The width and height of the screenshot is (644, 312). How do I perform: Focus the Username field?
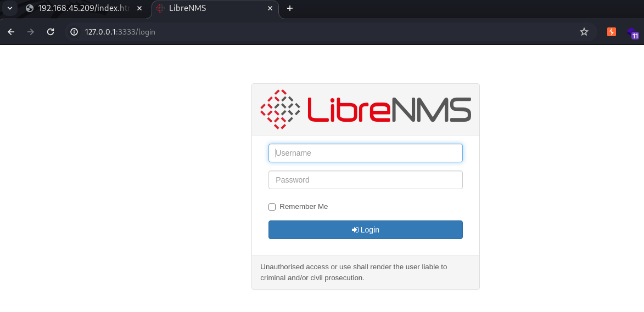pos(366,153)
